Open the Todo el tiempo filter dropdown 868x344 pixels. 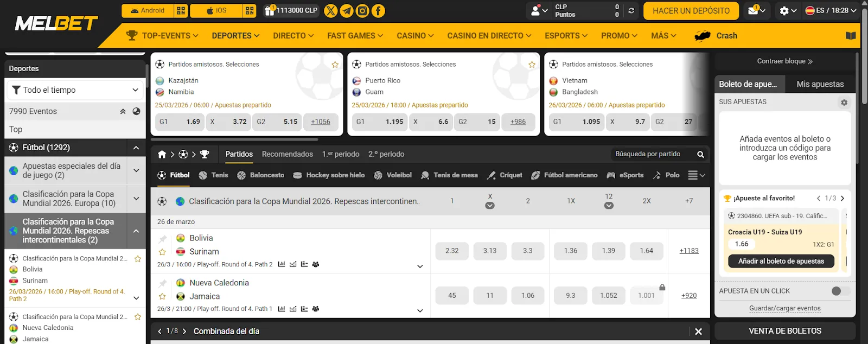pos(75,90)
